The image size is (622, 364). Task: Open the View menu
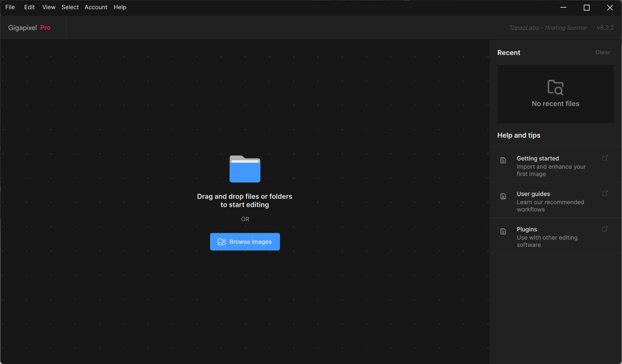[49, 7]
